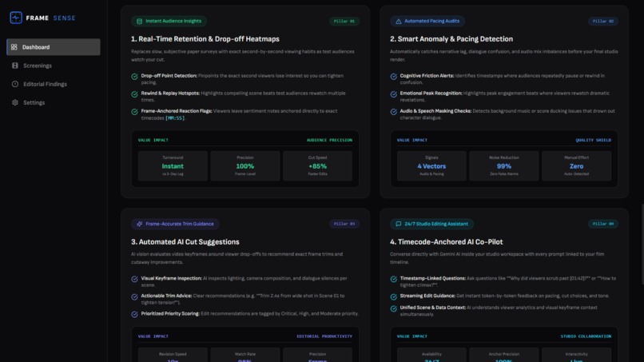Screen dimensions: 644x362
Task: Click the Pillar 04 tag
Action: point(603,224)
